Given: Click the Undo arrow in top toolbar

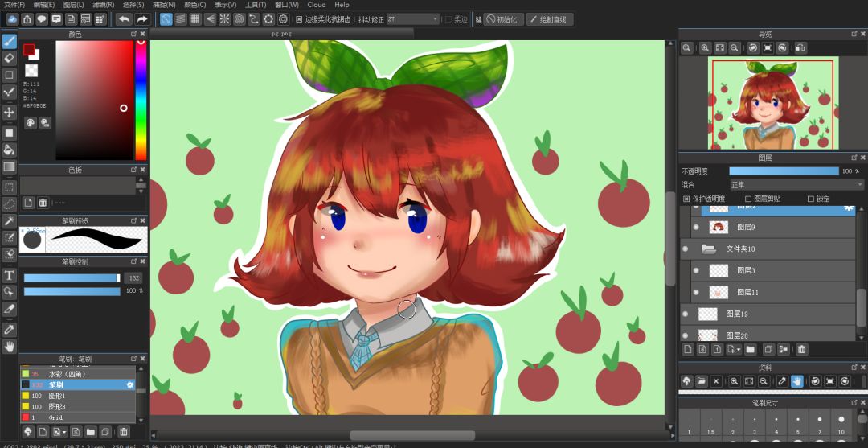Looking at the screenshot, I should [x=124, y=19].
